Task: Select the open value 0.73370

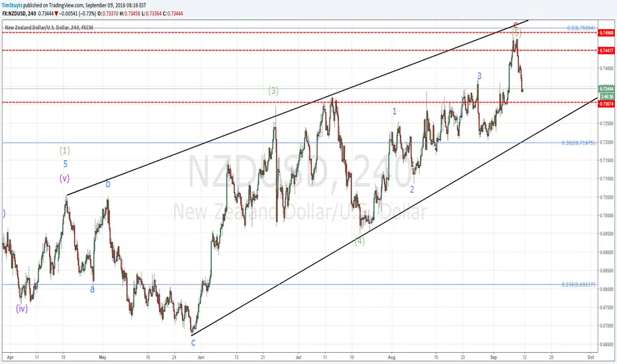Action: pos(109,13)
